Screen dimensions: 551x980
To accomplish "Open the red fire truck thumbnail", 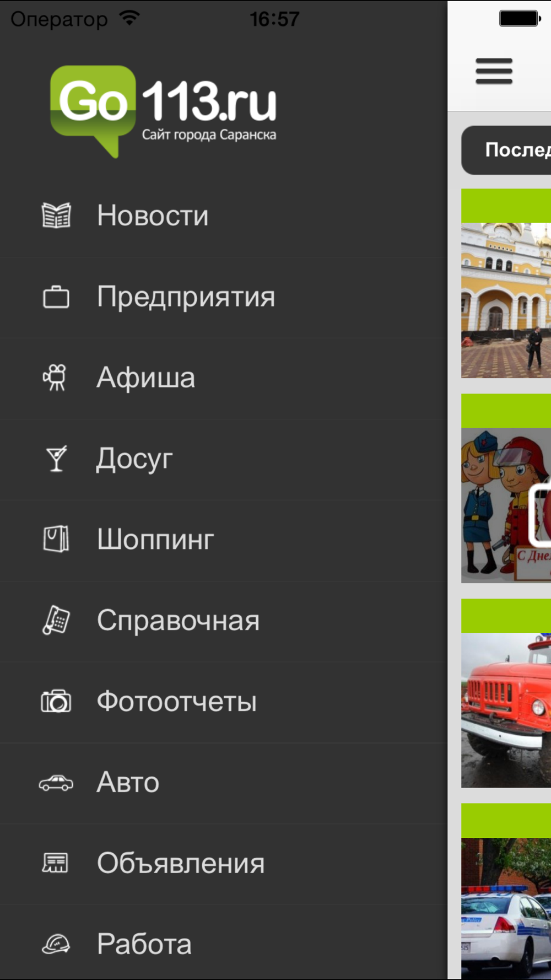I will coord(506,710).
